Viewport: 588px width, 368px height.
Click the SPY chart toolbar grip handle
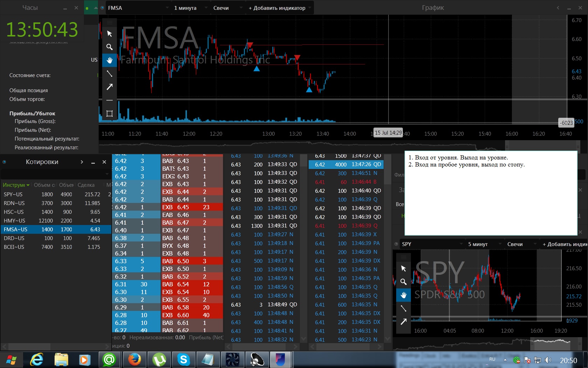coord(404,257)
